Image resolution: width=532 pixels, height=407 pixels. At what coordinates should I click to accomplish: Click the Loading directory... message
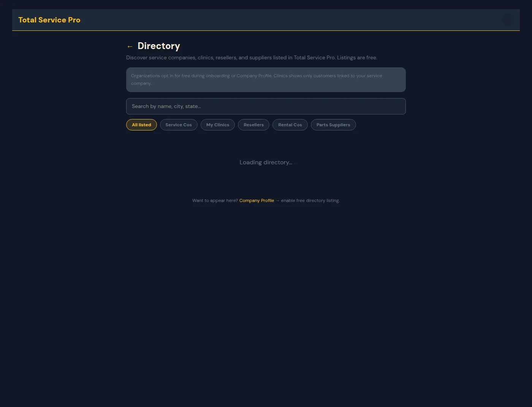pos(266,162)
